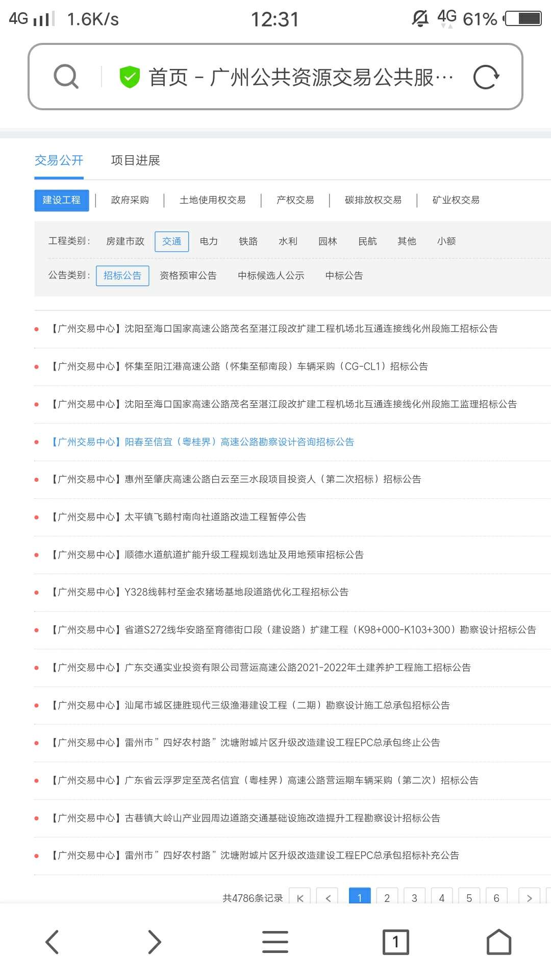Select the 交通 project category filter
The width and height of the screenshot is (551, 980).
[171, 241]
